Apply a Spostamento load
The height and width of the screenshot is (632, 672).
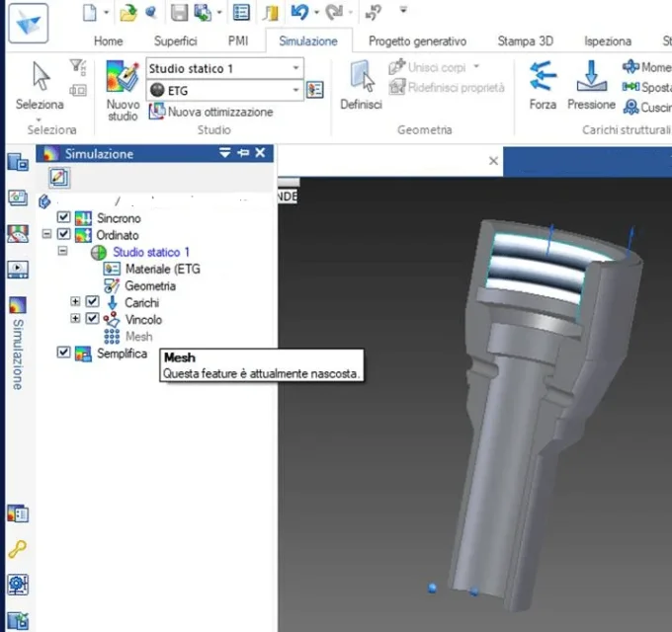(646, 87)
